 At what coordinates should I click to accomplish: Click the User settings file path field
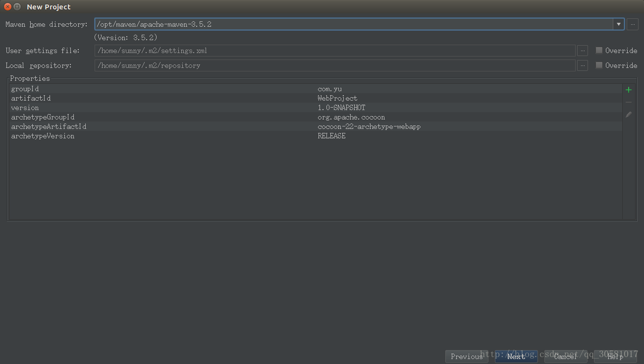tap(335, 51)
